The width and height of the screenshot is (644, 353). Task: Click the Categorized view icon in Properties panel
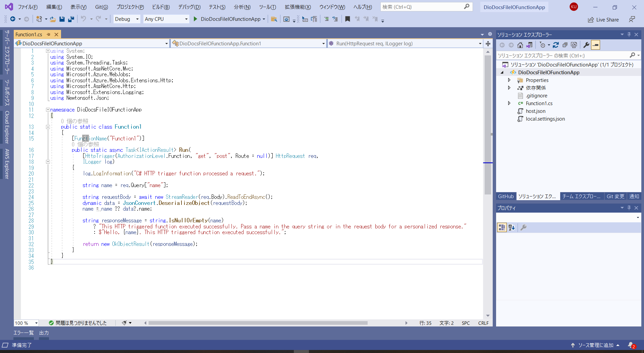(502, 227)
